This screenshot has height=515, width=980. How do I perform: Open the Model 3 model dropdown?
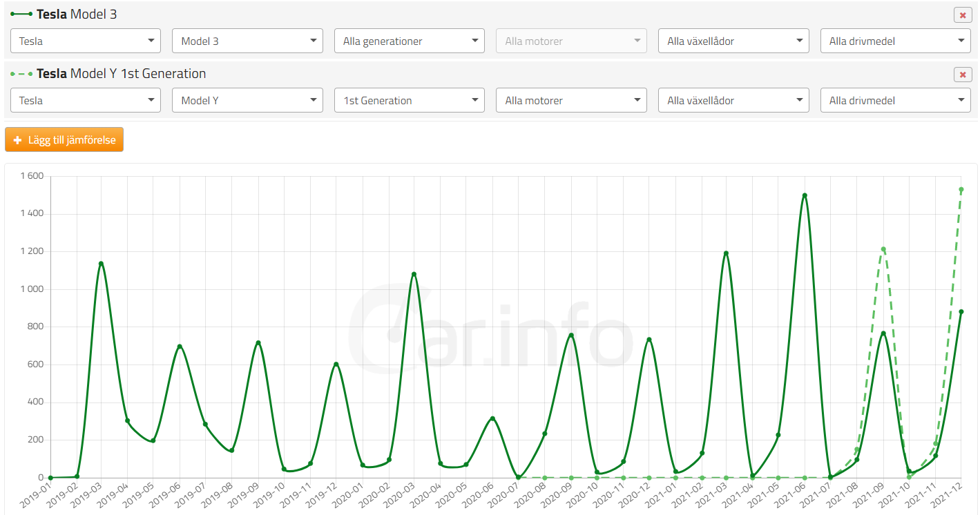coord(247,41)
